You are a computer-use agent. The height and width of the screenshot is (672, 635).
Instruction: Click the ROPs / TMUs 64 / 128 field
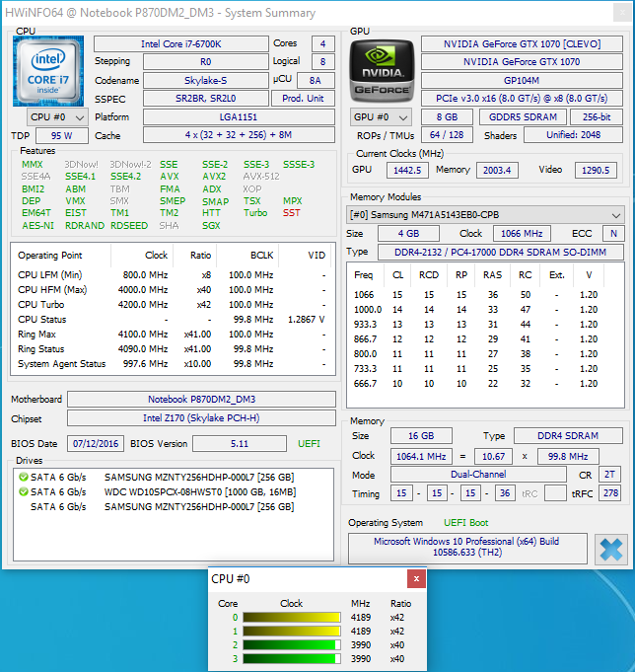click(447, 135)
